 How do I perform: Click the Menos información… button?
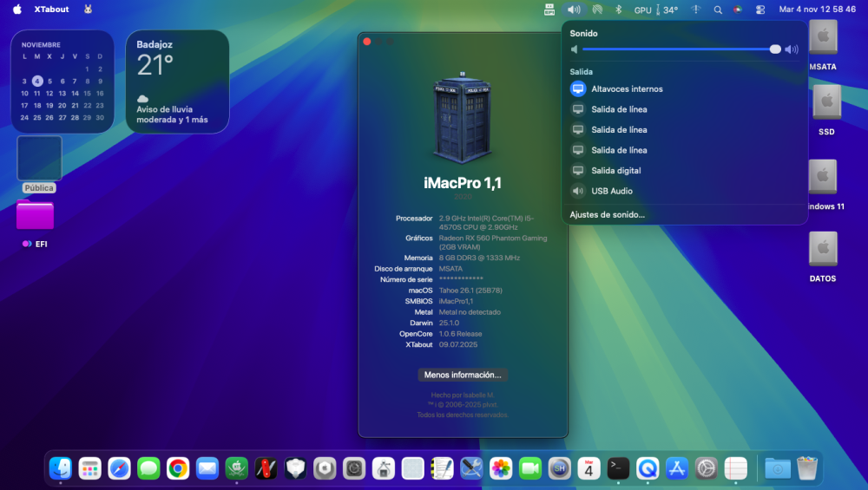click(463, 375)
